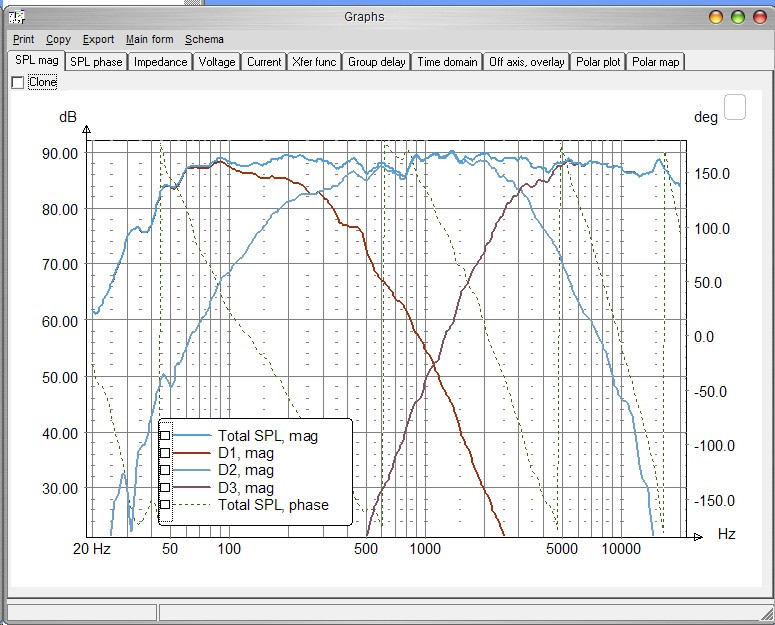This screenshot has height=625, width=775.
Task: Switch to the Group delay tab
Action: pyautogui.click(x=376, y=62)
